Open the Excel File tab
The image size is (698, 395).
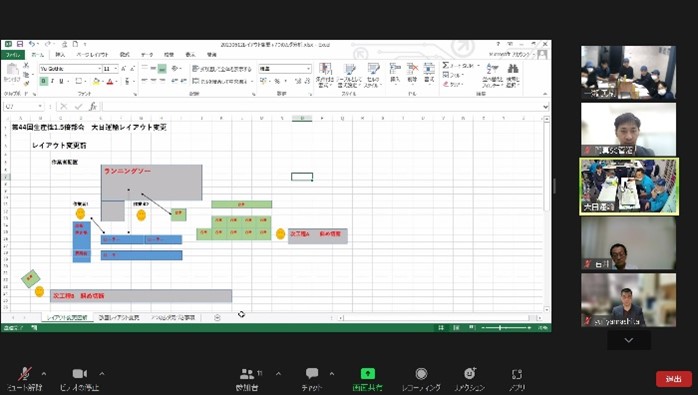tap(12, 55)
